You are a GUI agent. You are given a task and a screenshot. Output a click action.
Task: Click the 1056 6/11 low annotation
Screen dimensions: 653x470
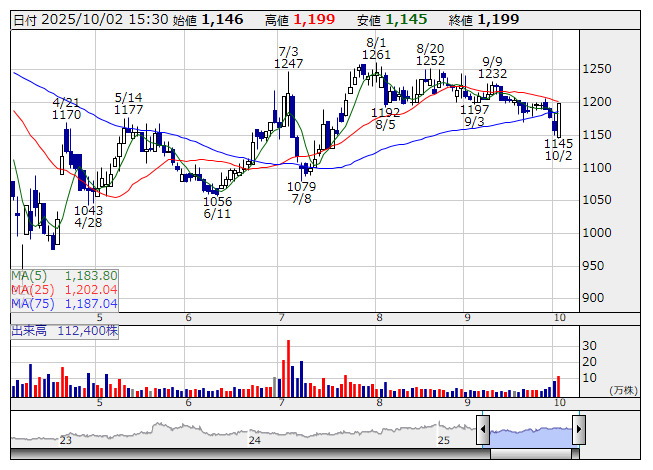(x=217, y=208)
